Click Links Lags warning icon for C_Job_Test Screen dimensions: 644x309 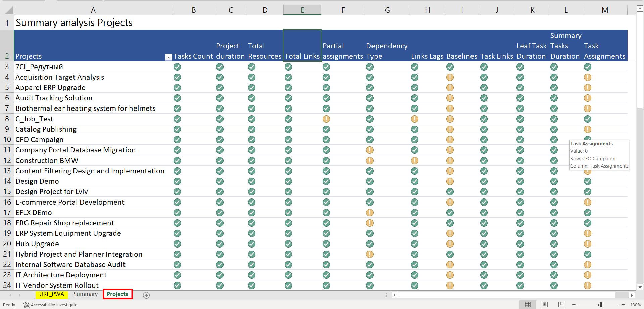(415, 119)
